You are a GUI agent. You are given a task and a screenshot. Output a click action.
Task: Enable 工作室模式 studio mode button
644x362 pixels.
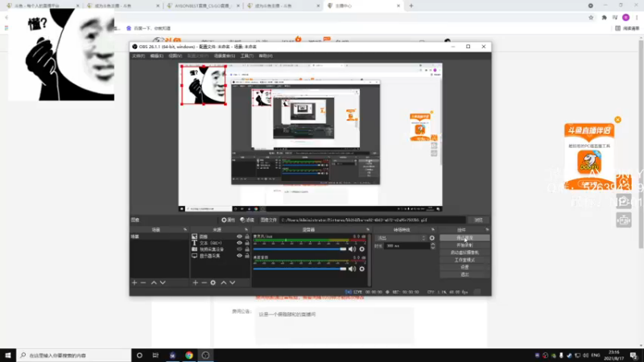click(464, 260)
